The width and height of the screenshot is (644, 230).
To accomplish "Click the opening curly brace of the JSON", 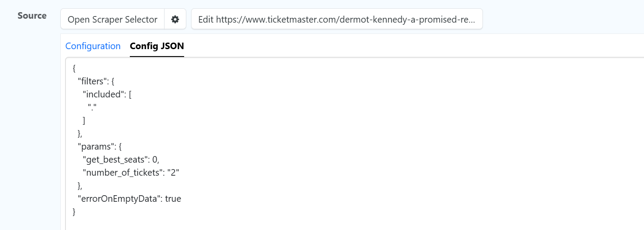I will (x=74, y=68).
